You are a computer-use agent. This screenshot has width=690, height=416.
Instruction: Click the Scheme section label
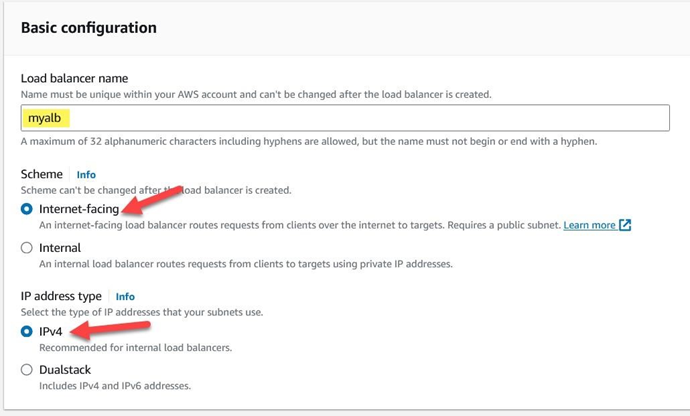(x=42, y=174)
